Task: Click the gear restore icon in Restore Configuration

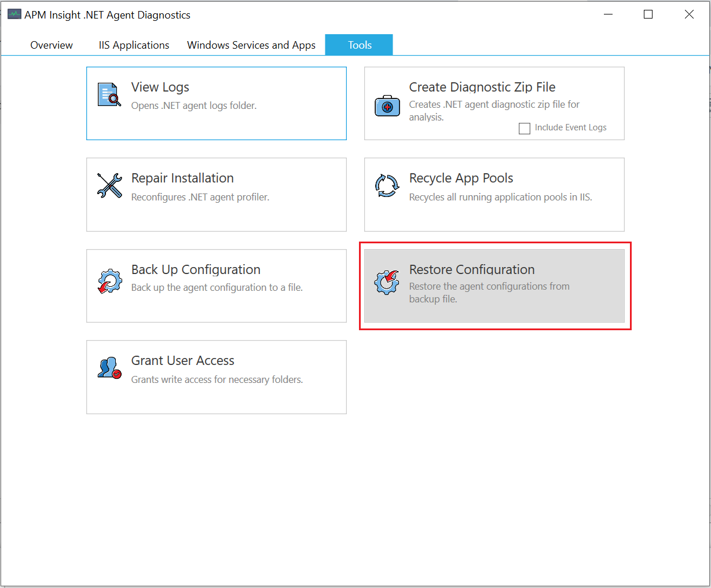Action: 387,282
